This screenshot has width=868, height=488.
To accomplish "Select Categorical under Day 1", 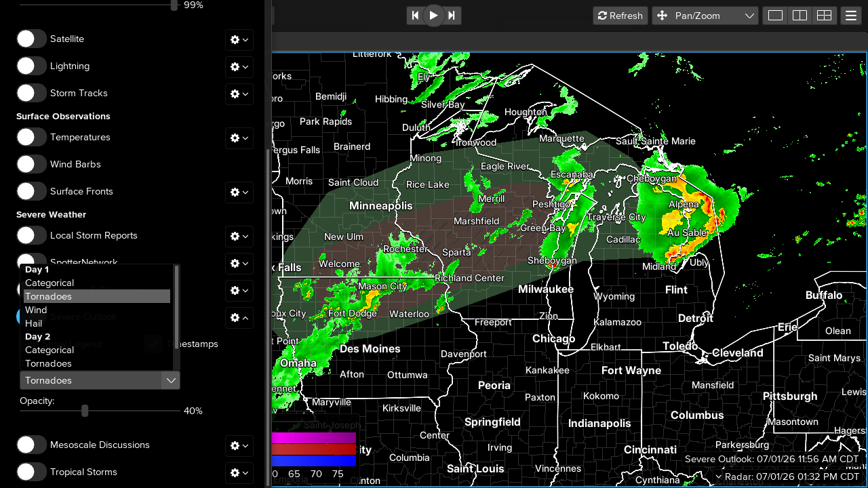I will point(97,283).
